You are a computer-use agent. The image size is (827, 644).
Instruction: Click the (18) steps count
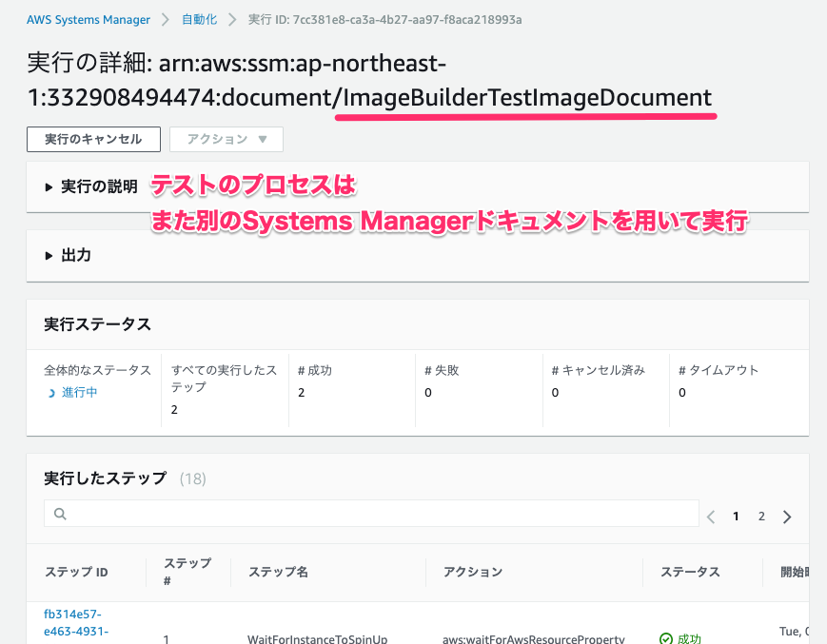[x=192, y=479]
